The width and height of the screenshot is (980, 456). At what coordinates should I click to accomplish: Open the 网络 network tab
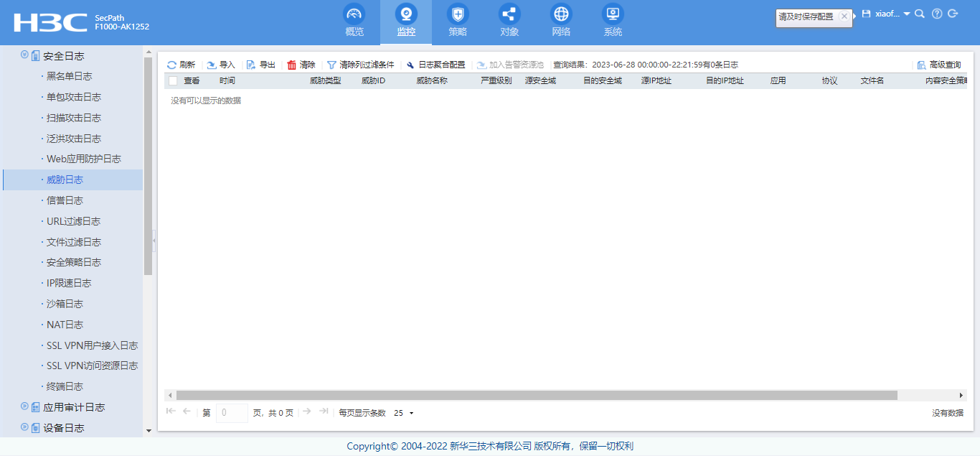pos(562,22)
